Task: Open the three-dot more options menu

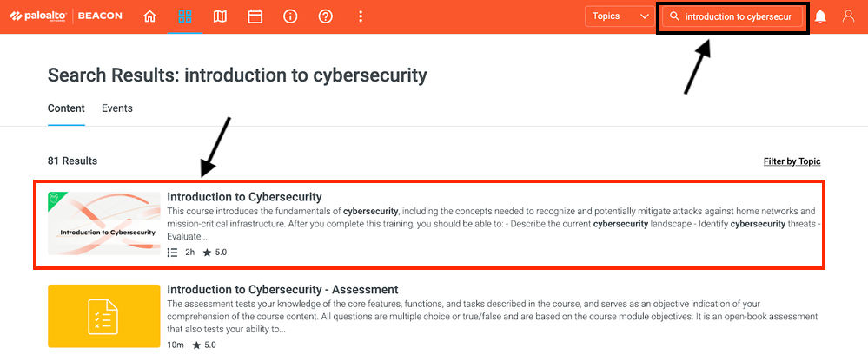Action: click(x=361, y=16)
